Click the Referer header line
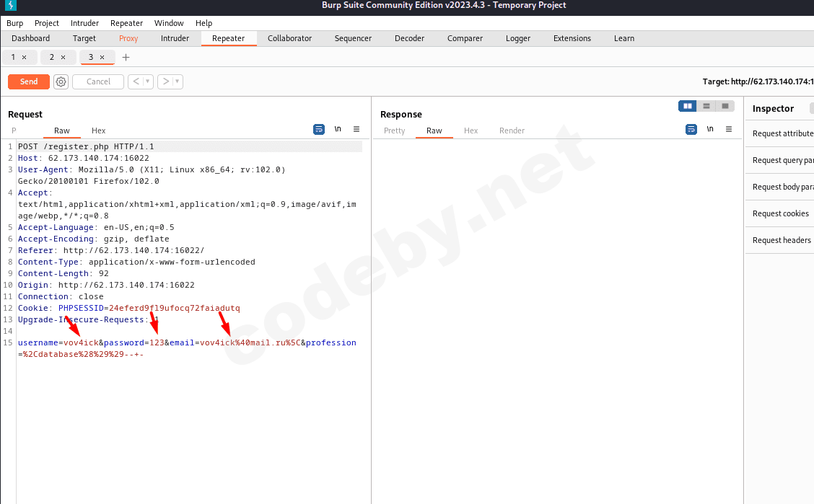This screenshot has width=814, height=504. pyautogui.click(x=111, y=250)
